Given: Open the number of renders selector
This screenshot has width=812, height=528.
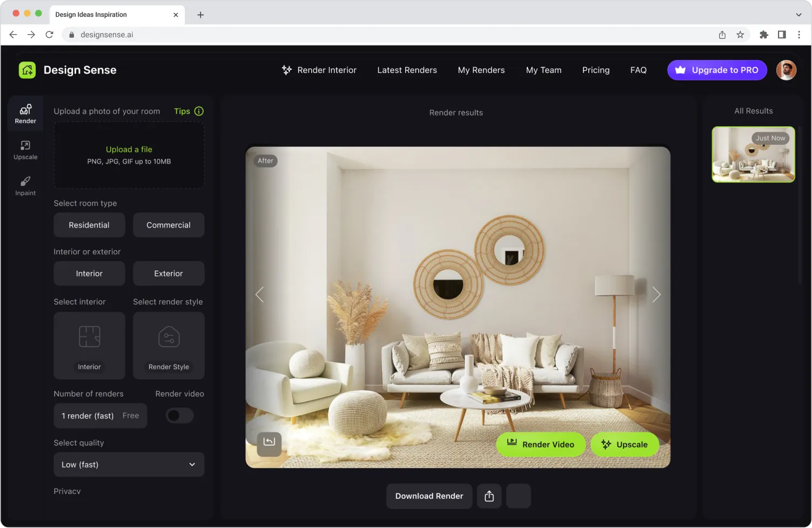Looking at the screenshot, I should [x=100, y=416].
